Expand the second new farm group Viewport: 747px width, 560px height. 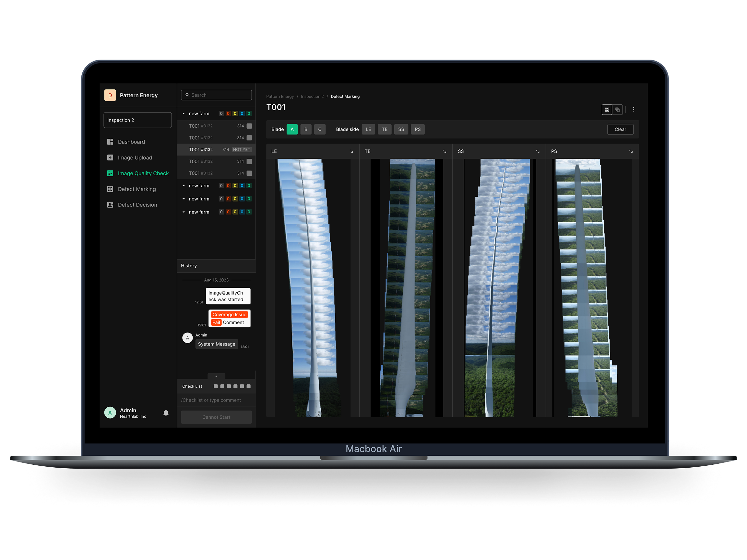pyautogui.click(x=184, y=186)
